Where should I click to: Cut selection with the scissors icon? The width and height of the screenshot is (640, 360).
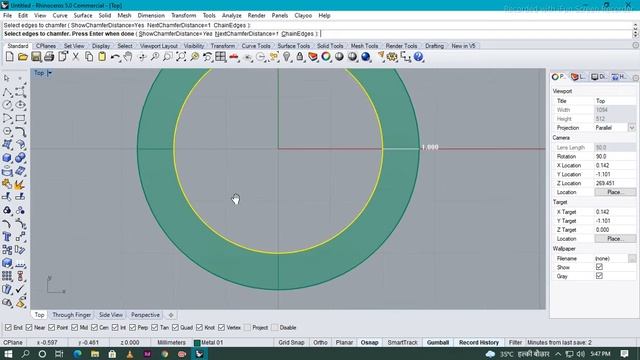point(76,57)
